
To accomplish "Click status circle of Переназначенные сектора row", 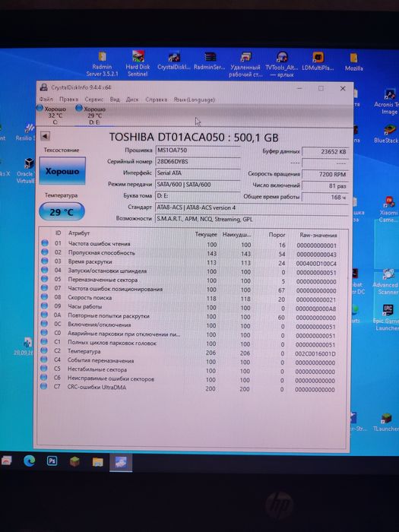I will coord(44,279).
